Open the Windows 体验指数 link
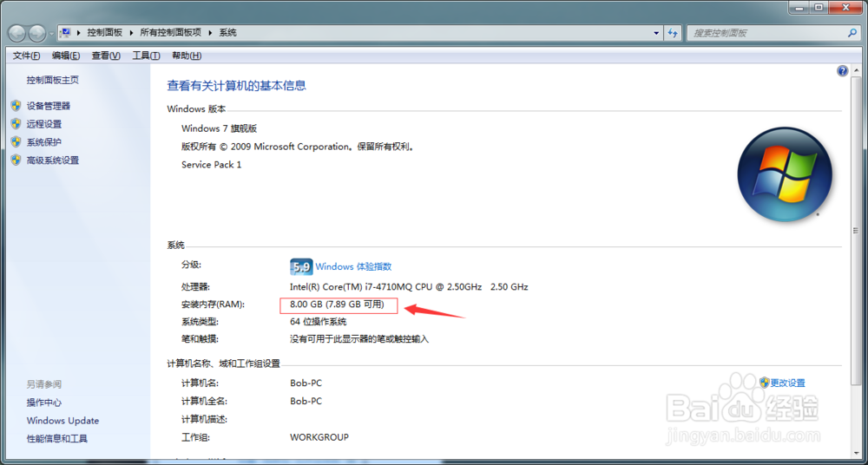 coord(353,267)
